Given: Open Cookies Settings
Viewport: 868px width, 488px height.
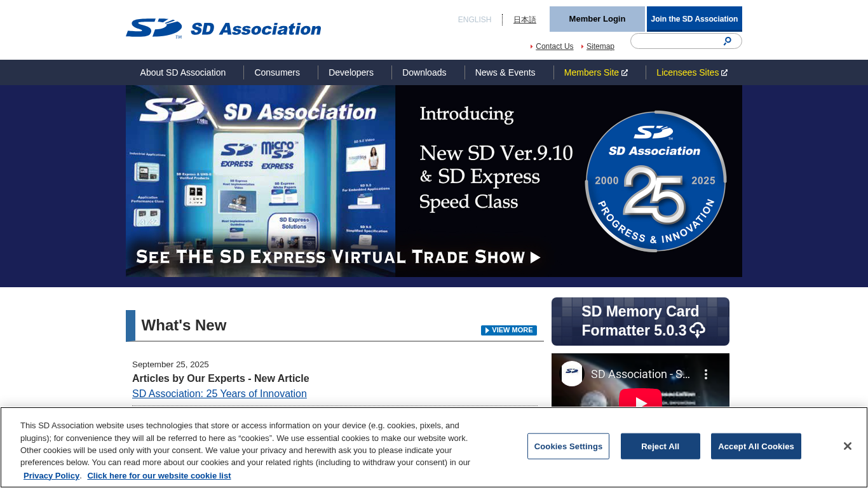Looking at the screenshot, I should (x=568, y=446).
